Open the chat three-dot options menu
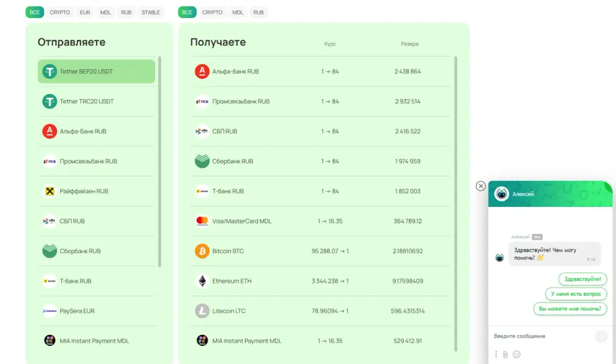The image size is (616, 364). [x=496, y=354]
